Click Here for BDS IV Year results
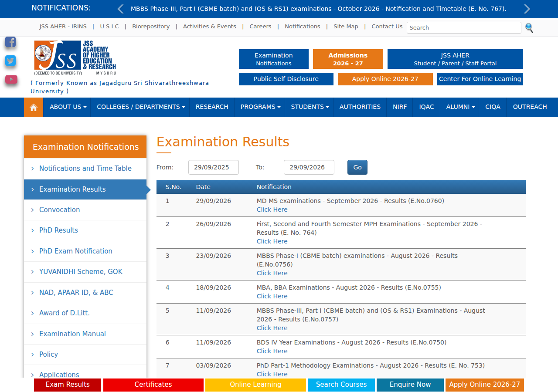The height and width of the screenshot is (392, 558). 272,351
